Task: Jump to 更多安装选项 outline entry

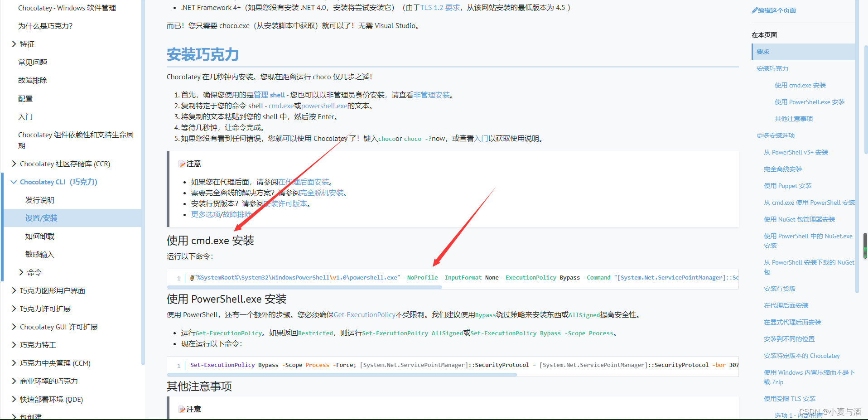Action: 776,135
